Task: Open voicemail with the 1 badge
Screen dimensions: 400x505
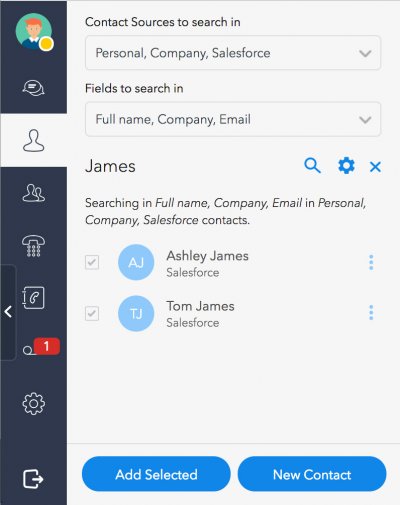Action: pos(41,347)
